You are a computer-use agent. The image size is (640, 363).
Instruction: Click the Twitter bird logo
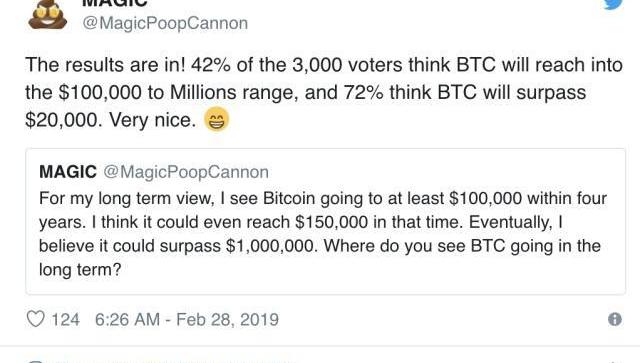tap(613, 4)
